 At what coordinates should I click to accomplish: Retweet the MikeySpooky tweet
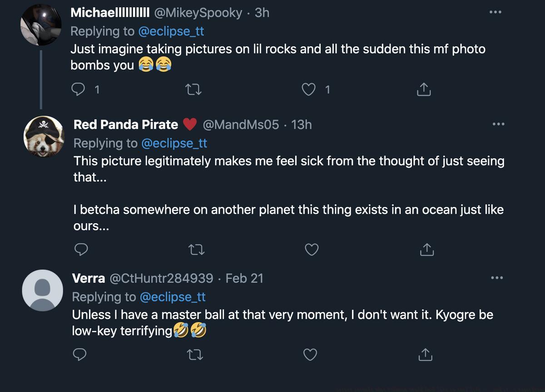194,89
